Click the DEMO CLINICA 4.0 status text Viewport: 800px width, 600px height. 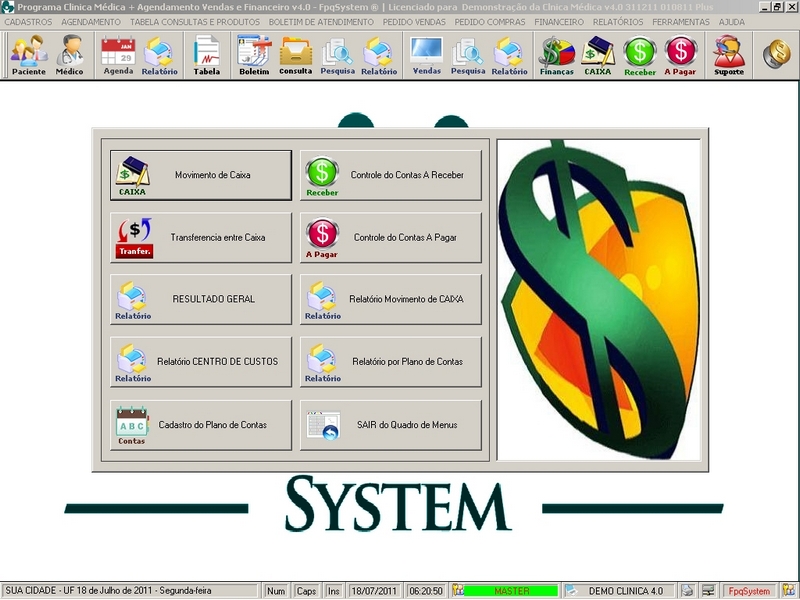pyautogui.click(x=626, y=591)
